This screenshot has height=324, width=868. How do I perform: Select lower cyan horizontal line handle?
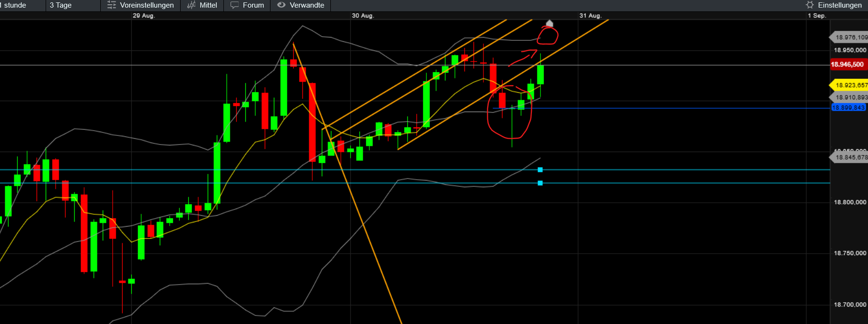click(540, 183)
